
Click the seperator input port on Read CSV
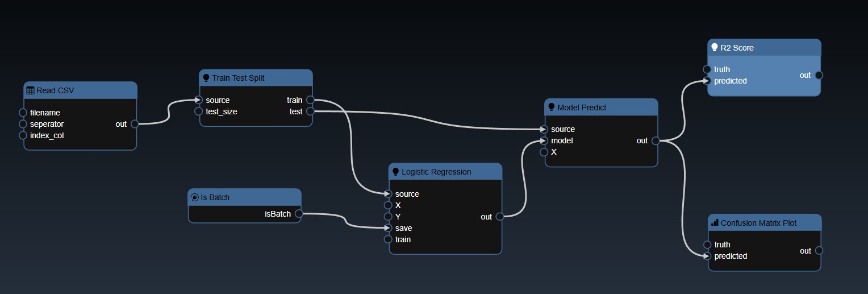[x=23, y=124]
